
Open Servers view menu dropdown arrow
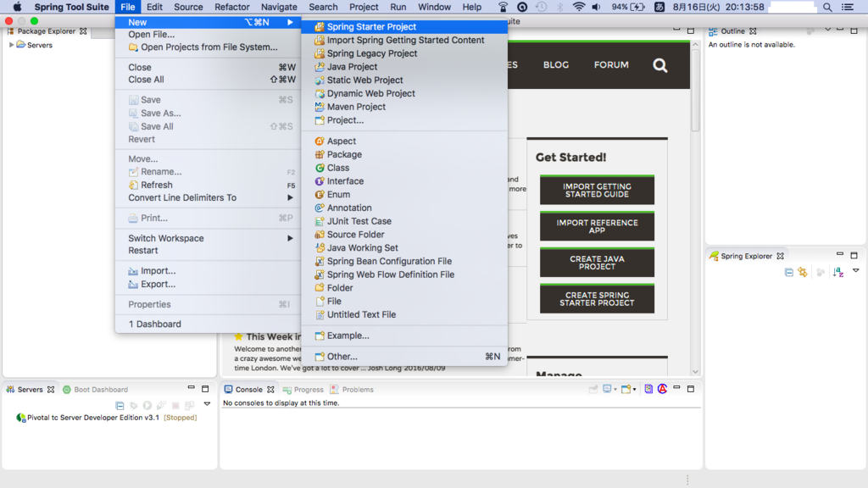click(207, 404)
